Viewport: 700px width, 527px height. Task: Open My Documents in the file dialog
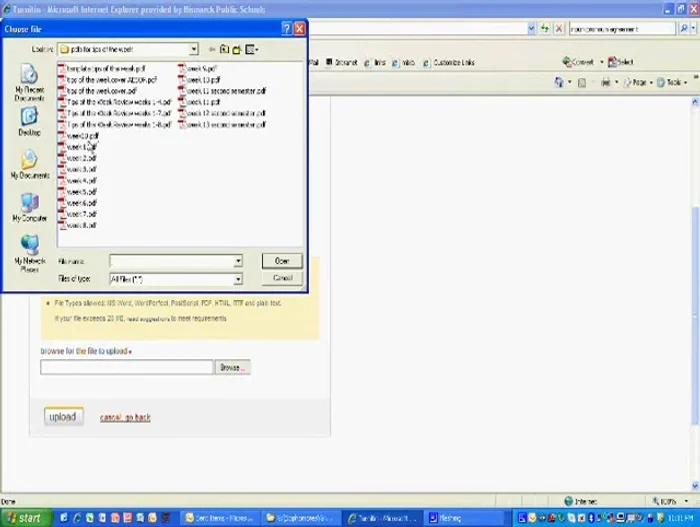(x=29, y=164)
